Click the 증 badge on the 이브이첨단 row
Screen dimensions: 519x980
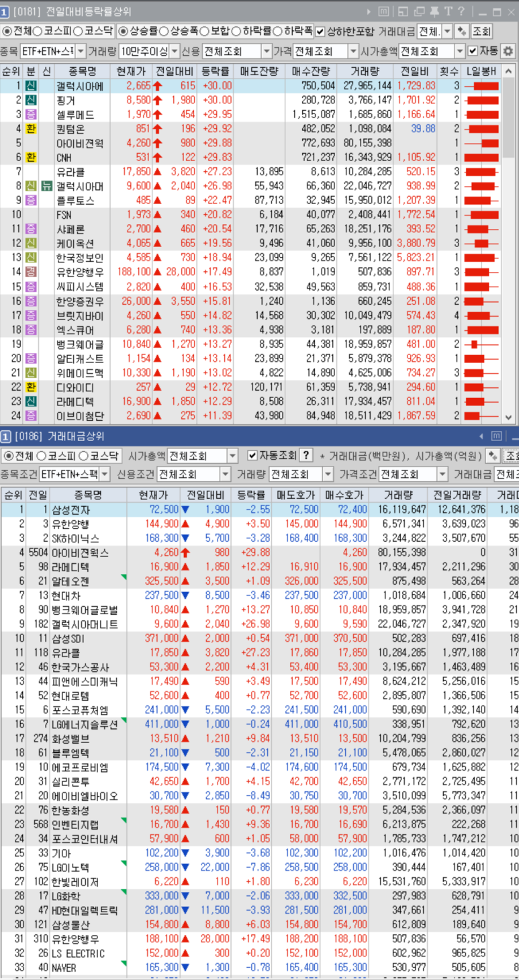tap(31, 416)
